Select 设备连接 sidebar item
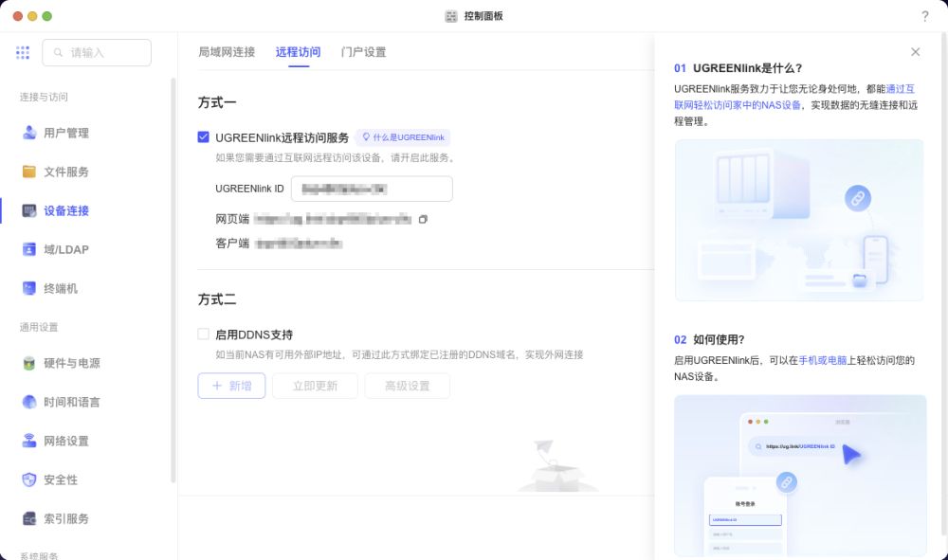Image resolution: width=948 pixels, height=560 pixels. pos(56,210)
